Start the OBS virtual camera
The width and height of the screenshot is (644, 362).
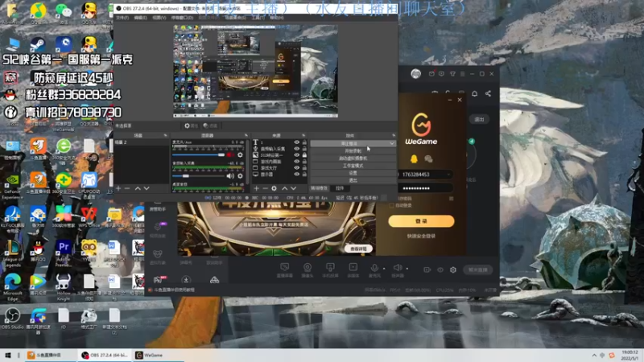[353, 158]
